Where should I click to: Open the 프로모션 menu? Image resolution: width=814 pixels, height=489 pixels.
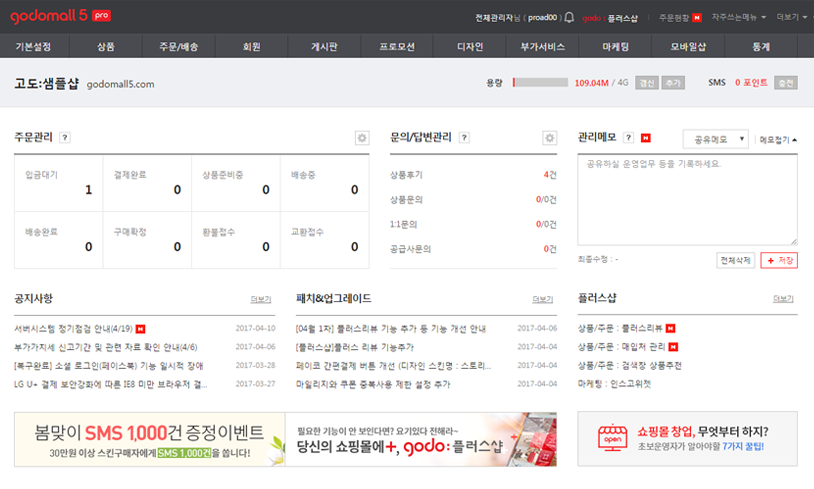pyautogui.click(x=397, y=46)
